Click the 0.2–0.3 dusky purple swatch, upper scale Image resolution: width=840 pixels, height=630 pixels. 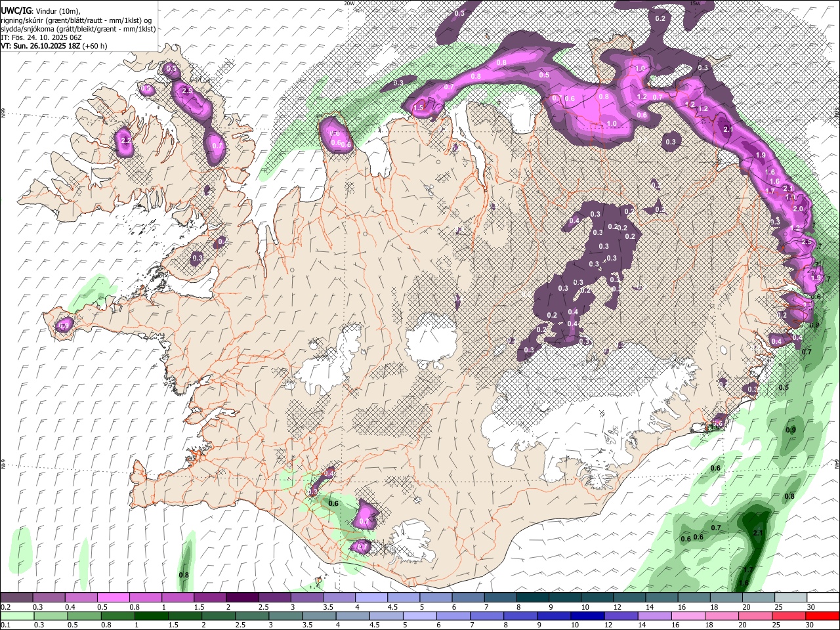(16, 598)
